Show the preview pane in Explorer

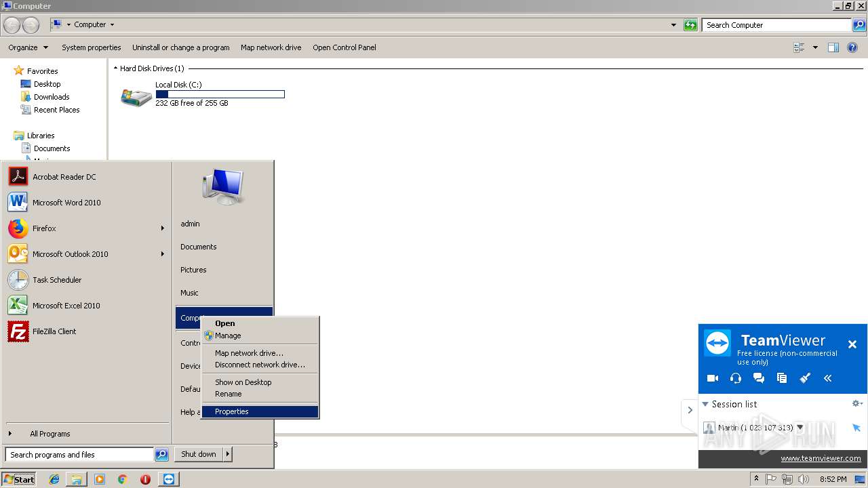[x=833, y=47]
